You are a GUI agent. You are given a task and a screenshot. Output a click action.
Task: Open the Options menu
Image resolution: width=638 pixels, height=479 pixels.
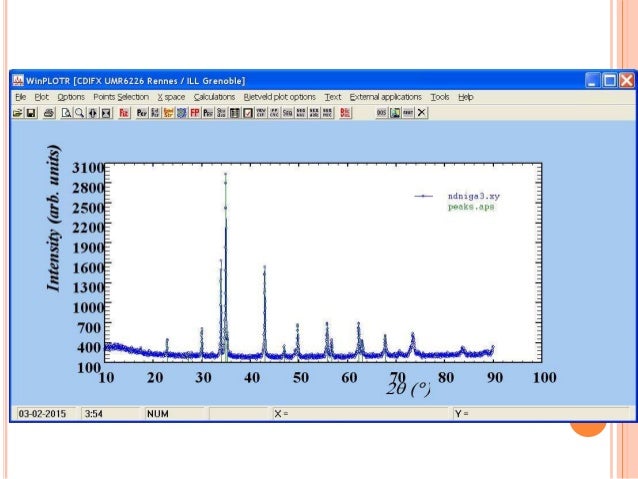click(71, 97)
